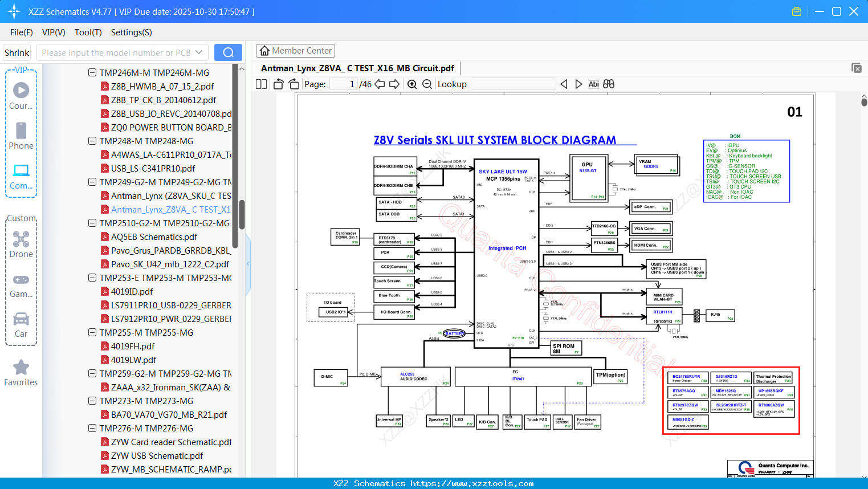This screenshot has height=489, width=868.
Task: Open Z8B_TP_CK_B_20140612.pdf
Action: [164, 100]
